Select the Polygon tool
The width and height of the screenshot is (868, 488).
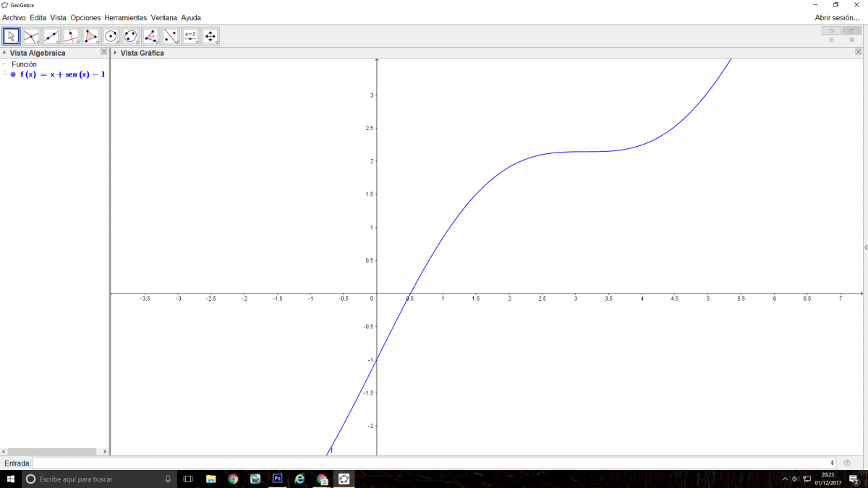pyautogui.click(x=90, y=36)
